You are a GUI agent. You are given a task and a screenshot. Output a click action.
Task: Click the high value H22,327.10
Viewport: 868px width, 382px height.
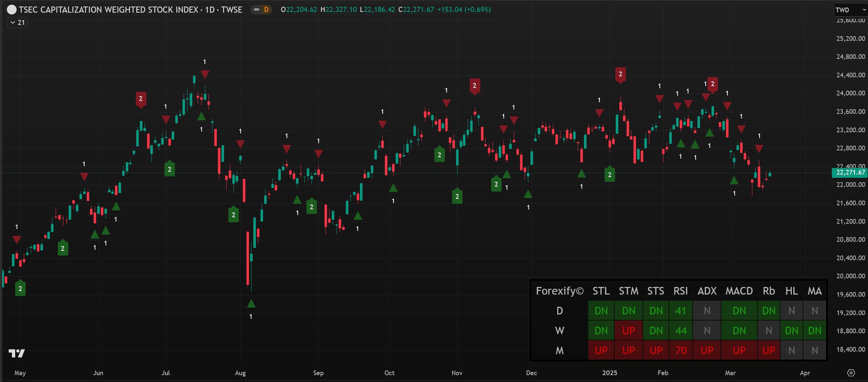339,10
